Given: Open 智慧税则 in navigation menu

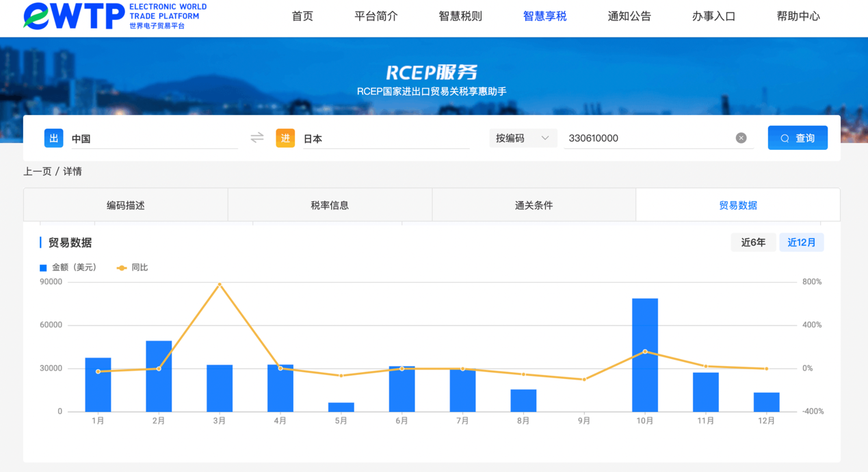Looking at the screenshot, I should (x=460, y=16).
